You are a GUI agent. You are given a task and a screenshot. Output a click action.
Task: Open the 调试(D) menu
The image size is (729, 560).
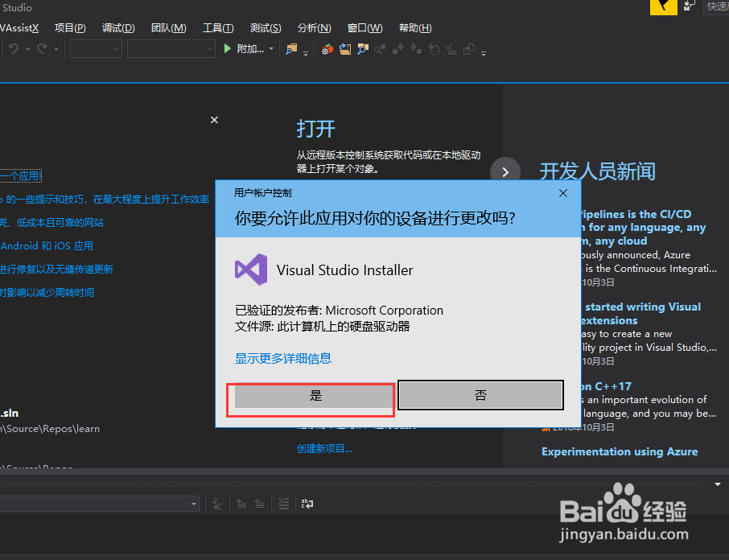click(118, 28)
